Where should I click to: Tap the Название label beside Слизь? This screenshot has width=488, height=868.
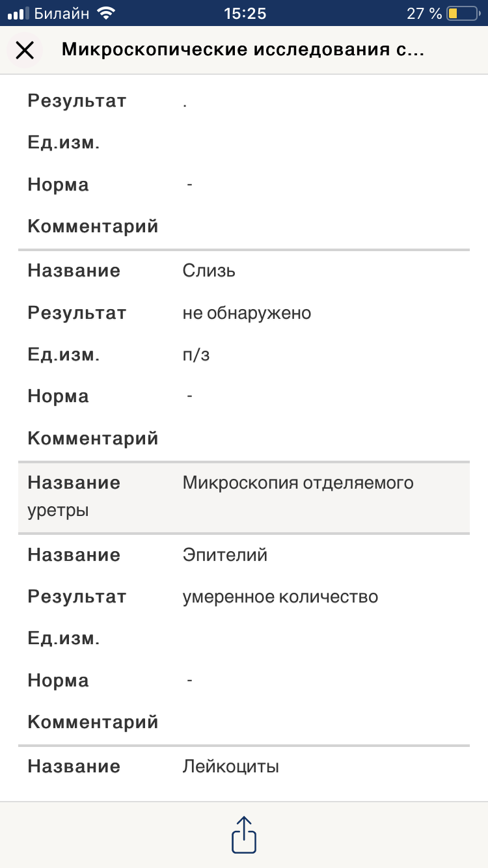[x=74, y=271]
